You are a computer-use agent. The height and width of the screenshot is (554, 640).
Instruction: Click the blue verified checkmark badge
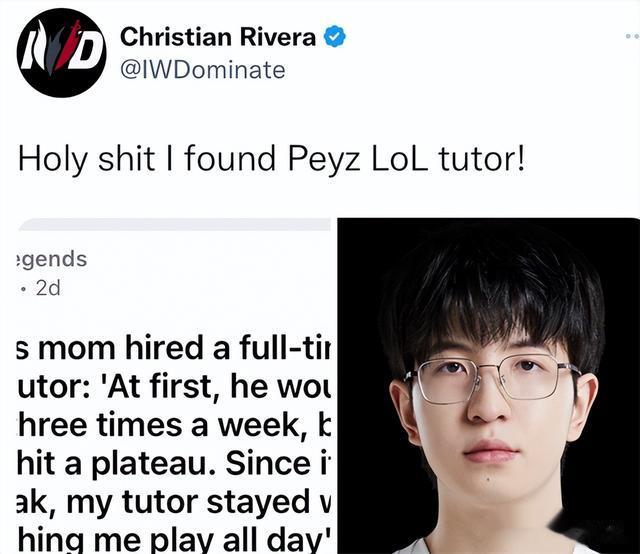335,36
